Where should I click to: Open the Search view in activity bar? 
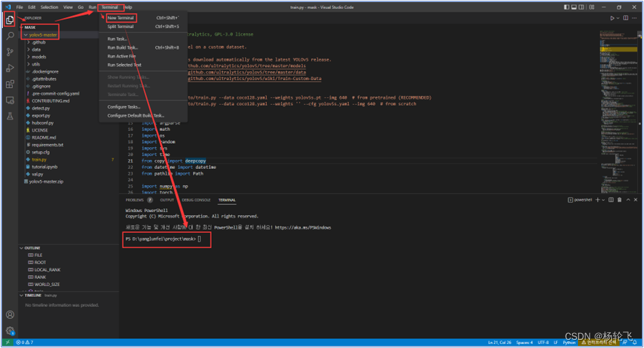coord(10,35)
